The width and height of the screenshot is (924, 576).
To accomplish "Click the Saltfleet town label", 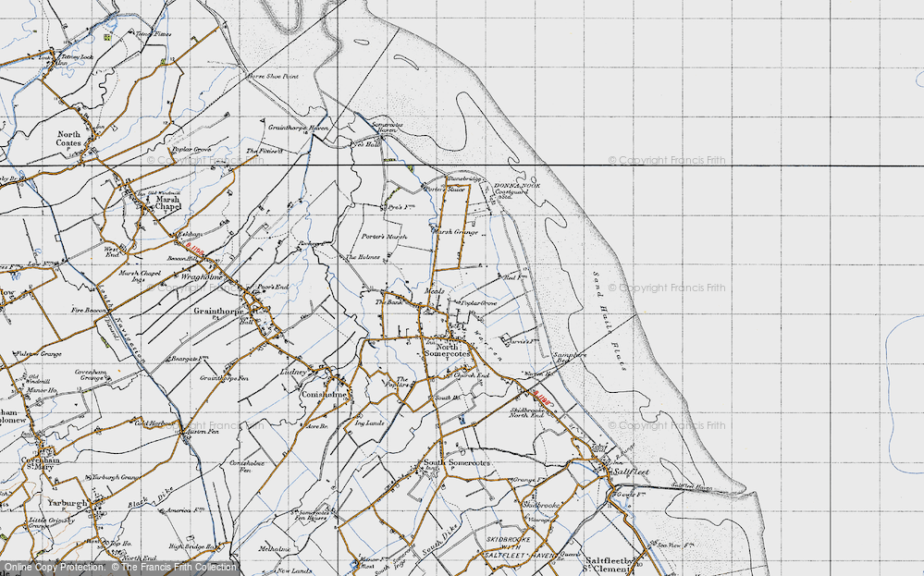I will click(x=631, y=472).
